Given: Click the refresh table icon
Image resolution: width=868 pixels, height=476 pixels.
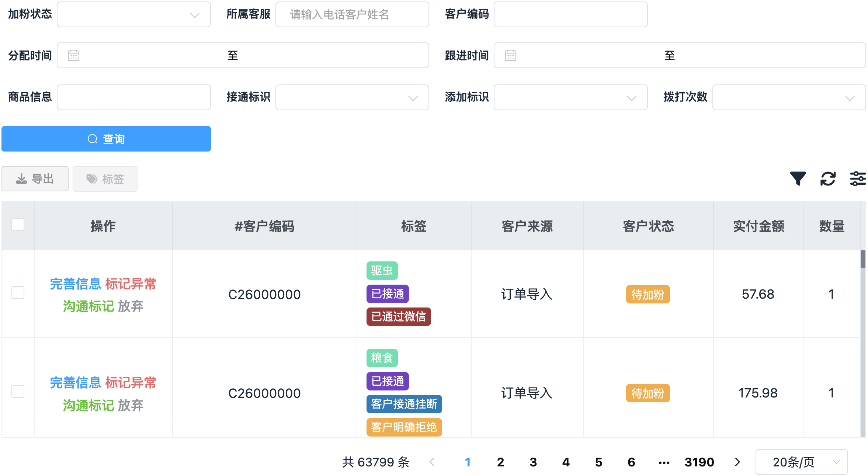Looking at the screenshot, I should [x=828, y=178].
